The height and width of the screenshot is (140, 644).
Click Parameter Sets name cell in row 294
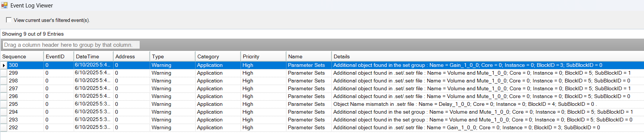tap(309, 112)
